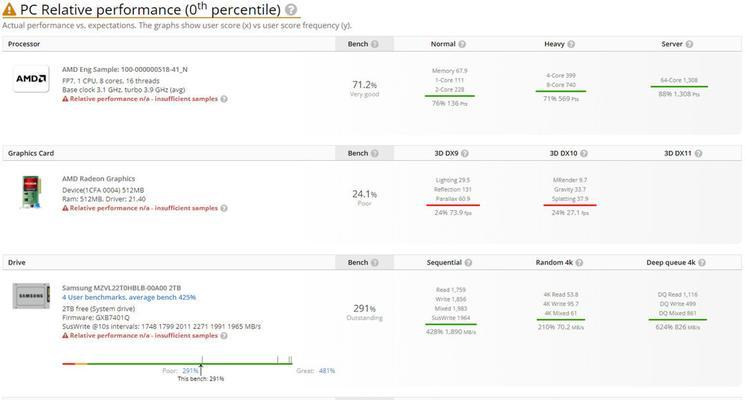The height and width of the screenshot is (400, 746).
Task: Click the 24% 27.1 fps DX10 result
Action: [570, 213]
